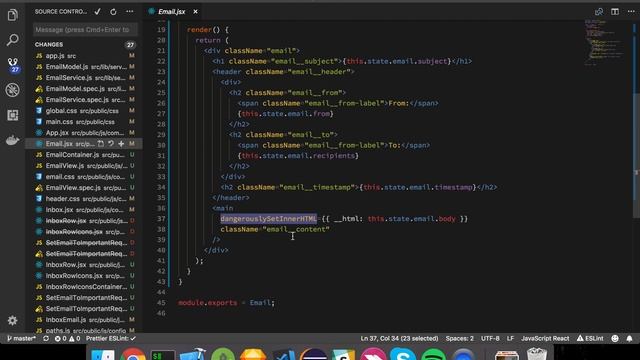The image size is (640, 360).
Task: Open file icon on the Email.jsx row
Action: tap(100, 144)
